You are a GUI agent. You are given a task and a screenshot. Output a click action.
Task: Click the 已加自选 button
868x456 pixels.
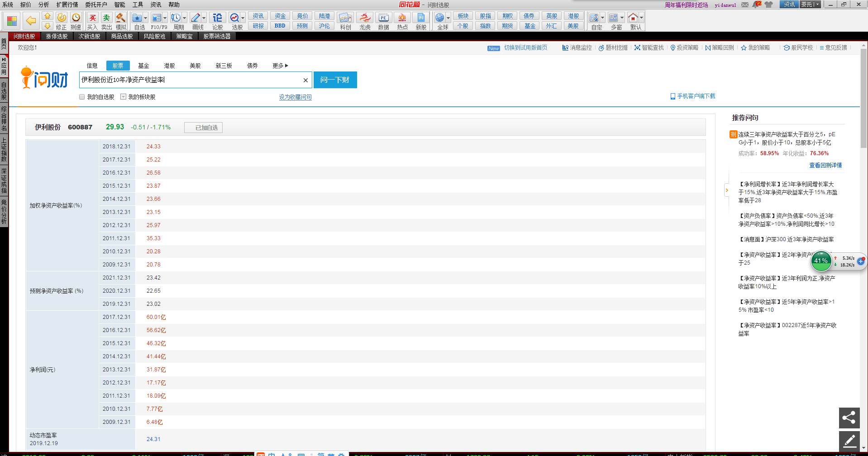point(204,128)
